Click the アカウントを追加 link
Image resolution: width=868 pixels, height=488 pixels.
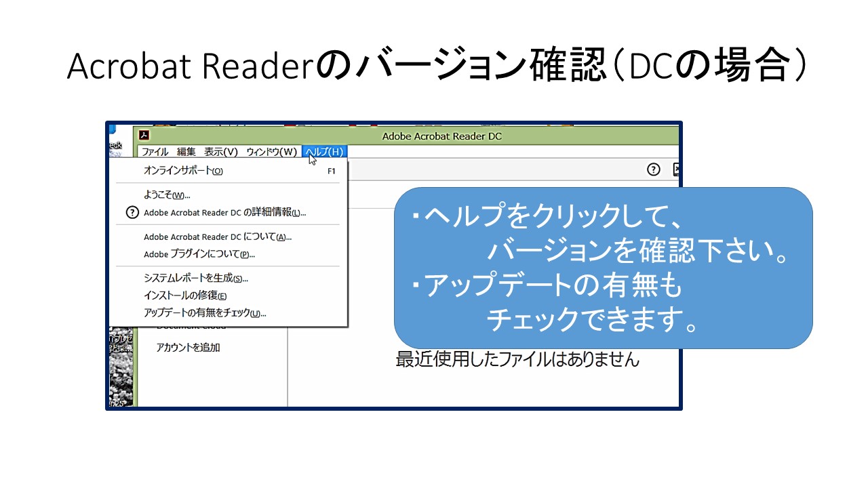click(188, 348)
